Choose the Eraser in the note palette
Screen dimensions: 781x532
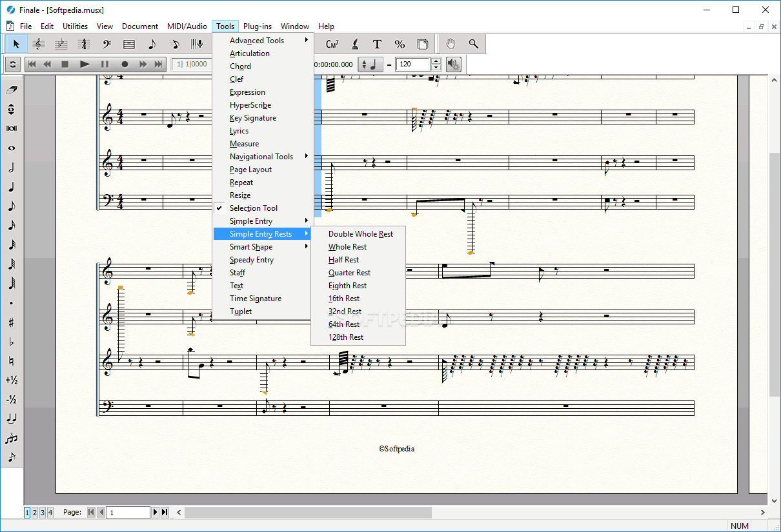12,90
